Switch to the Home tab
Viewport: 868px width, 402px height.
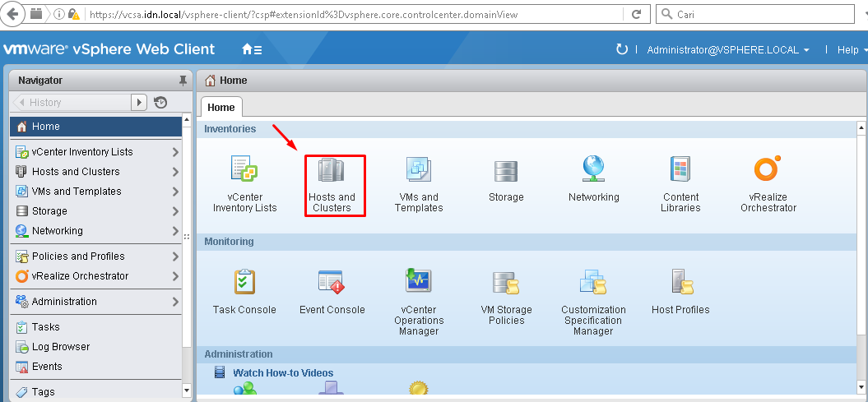220,107
